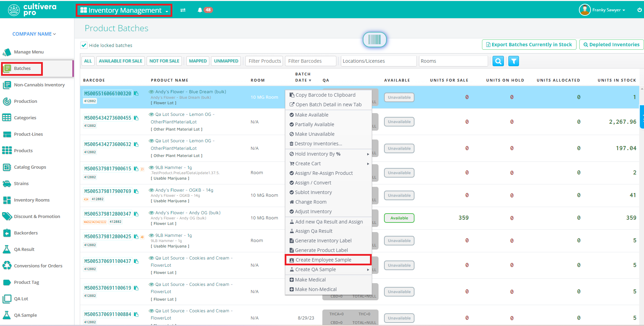
Task: Open the Franky Sawyer user menu
Action: pyautogui.click(x=602, y=10)
